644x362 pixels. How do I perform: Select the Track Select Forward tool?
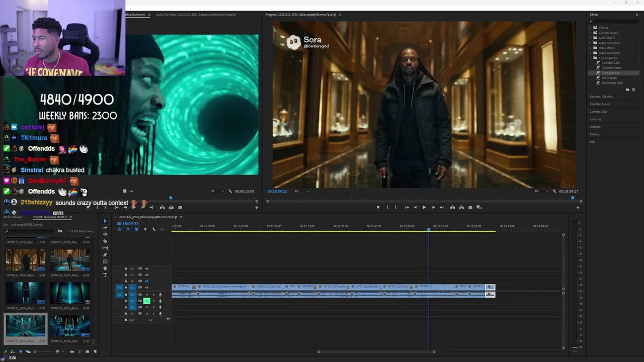[105, 227]
